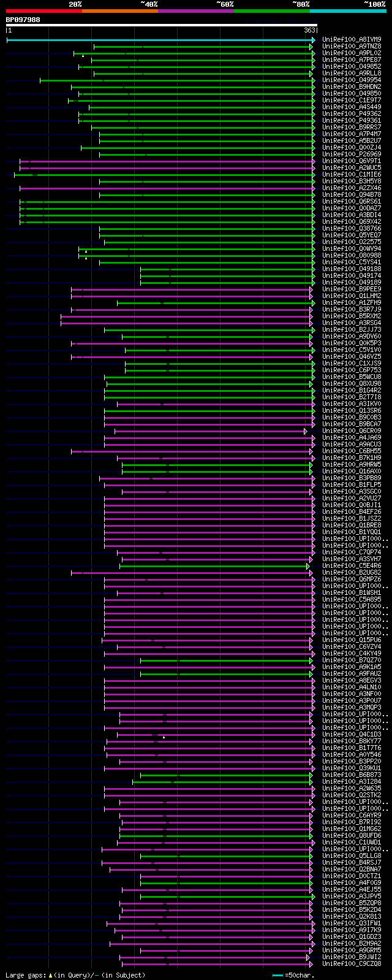392x980 pixels.
Task: Select the UniRef100_A4S449 label
Action: pyautogui.click(x=352, y=107)
